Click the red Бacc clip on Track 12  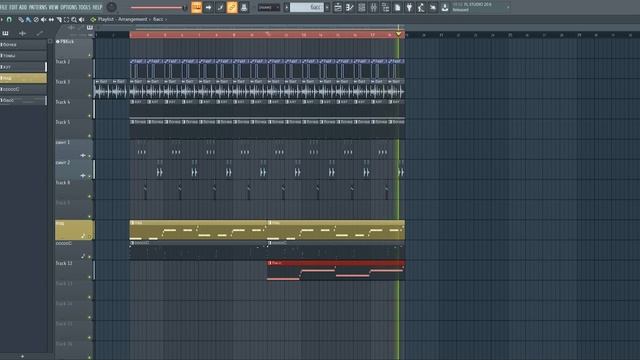click(x=336, y=270)
